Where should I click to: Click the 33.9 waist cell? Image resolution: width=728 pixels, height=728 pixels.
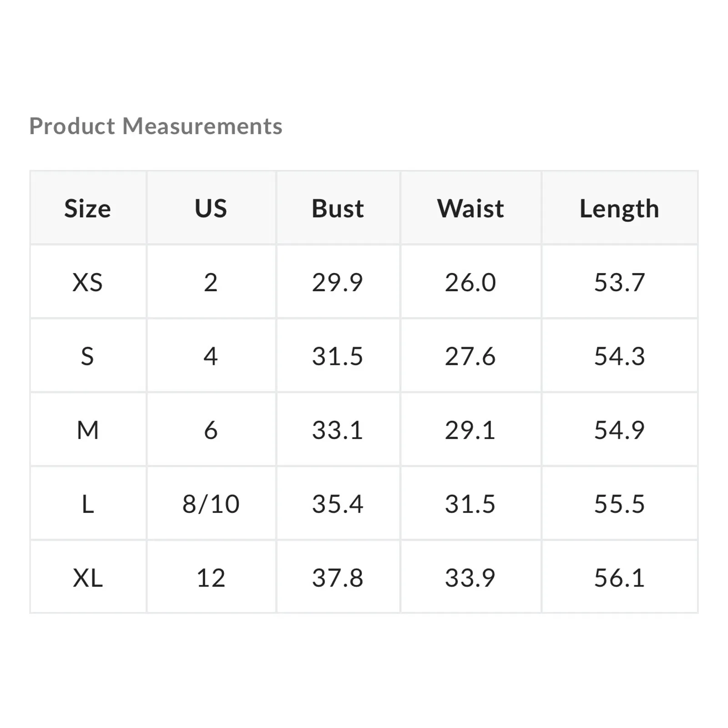pos(470,578)
